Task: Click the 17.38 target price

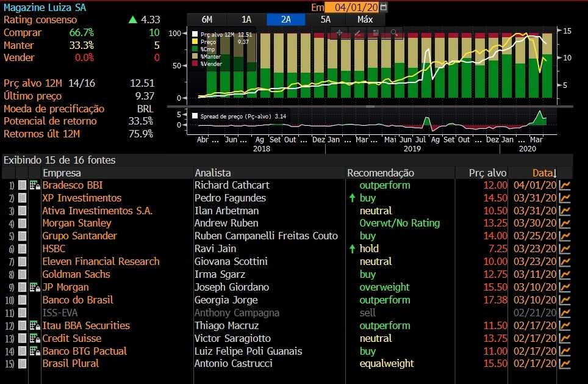Action: point(495,300)
